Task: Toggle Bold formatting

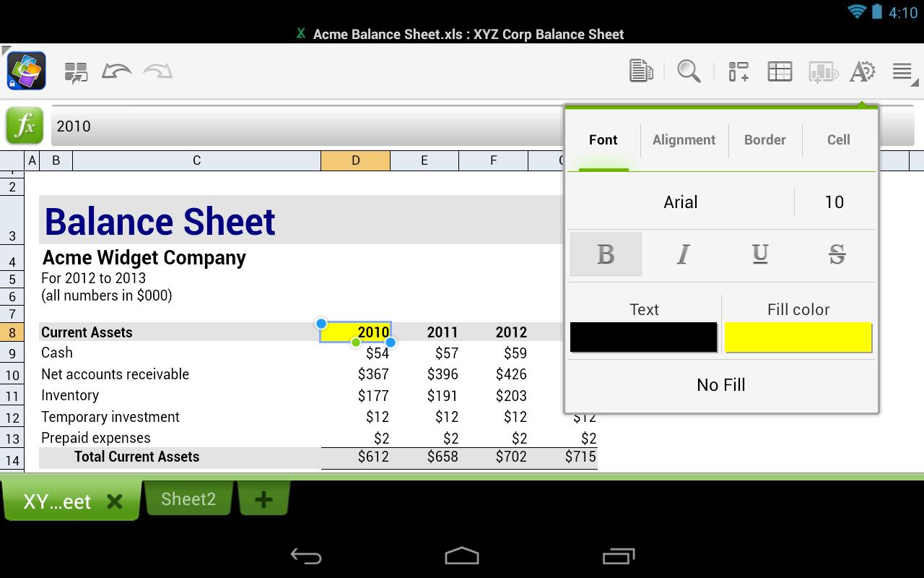Action: [x=606, y=254]
